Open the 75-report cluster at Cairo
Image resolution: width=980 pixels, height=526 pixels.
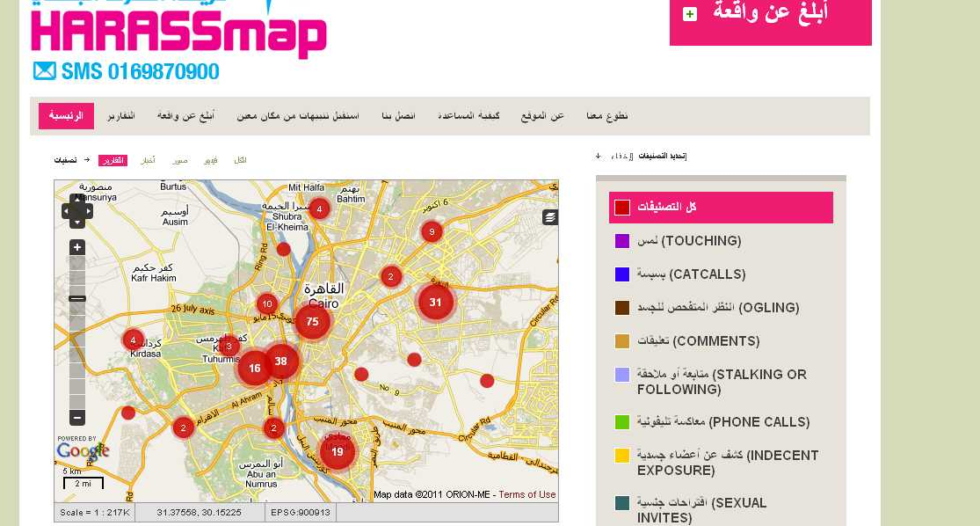click(313, 321)
